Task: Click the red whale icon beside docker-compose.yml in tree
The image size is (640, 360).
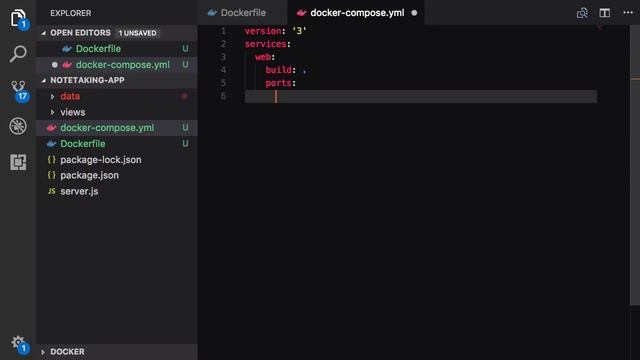Action: point(51,128)
